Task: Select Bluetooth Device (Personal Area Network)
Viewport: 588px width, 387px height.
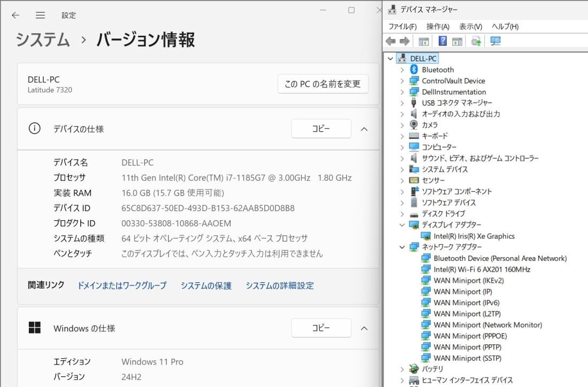Action: pyautogui.click(x=500, y=258)
